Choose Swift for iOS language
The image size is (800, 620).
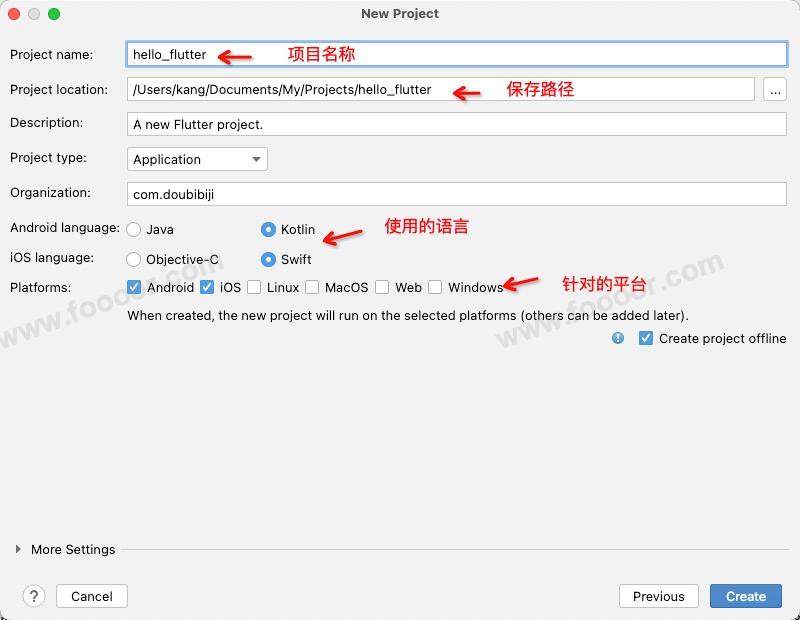tap(268, 259)
